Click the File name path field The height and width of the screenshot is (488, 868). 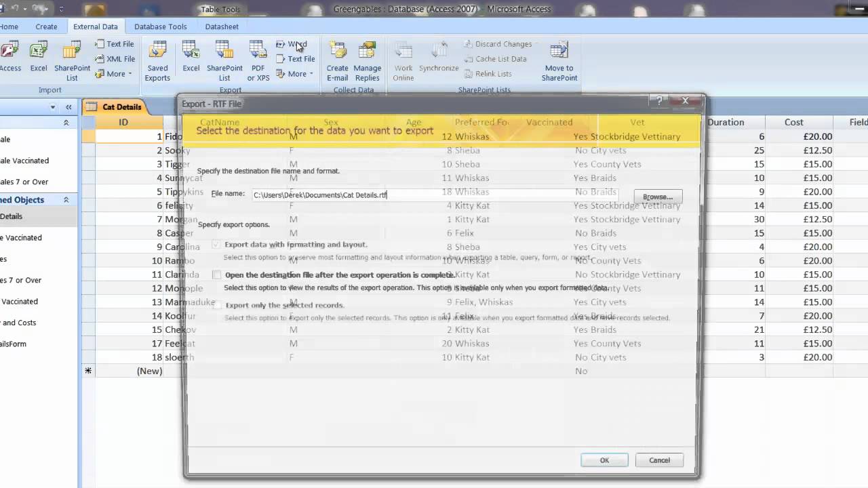(x=434, y=195)
